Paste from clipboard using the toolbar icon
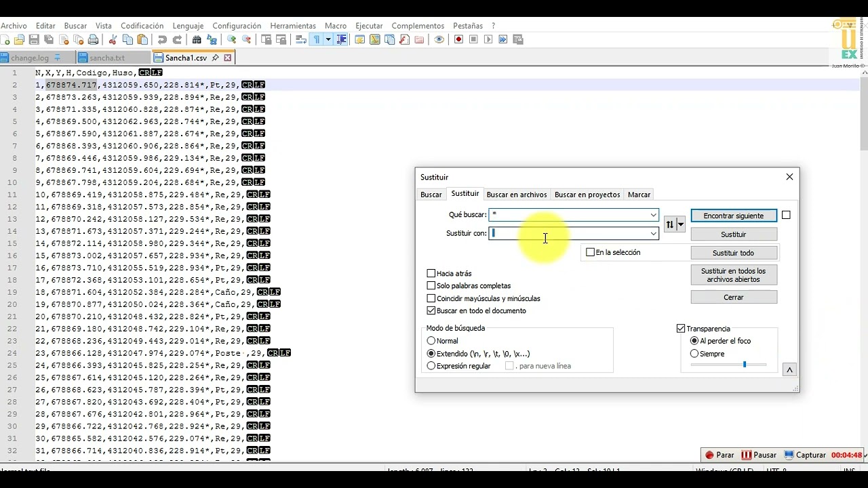 142,39
